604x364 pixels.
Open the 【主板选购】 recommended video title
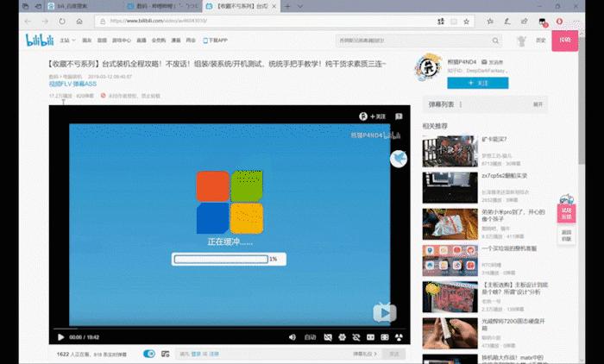click(x=514, y=288)
